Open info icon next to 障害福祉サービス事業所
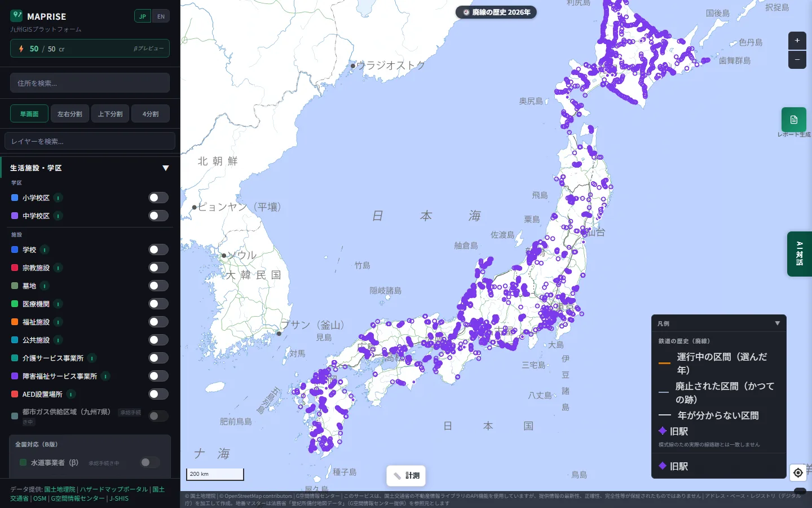812x508 pixels. [x=105, y=376]
